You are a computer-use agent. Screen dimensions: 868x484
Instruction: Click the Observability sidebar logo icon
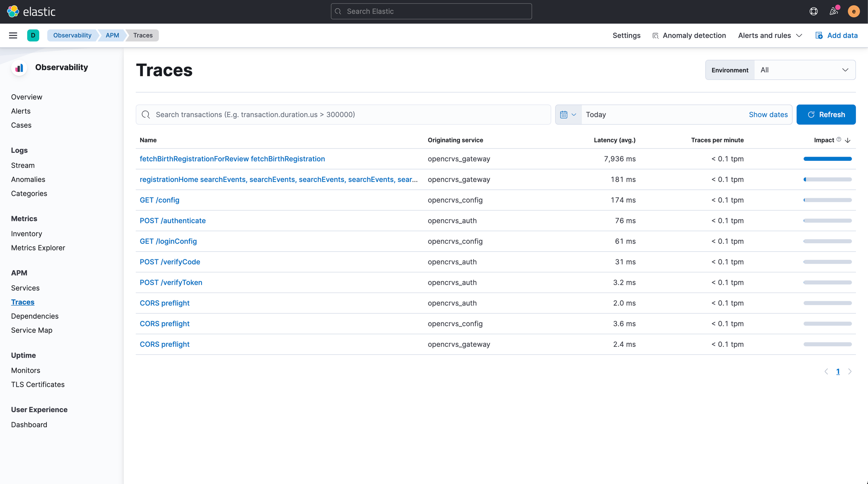coord(19,68)
